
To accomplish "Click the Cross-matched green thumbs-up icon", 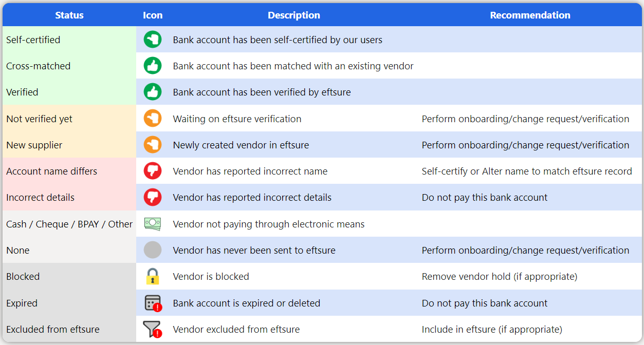I will pos(153,66).
